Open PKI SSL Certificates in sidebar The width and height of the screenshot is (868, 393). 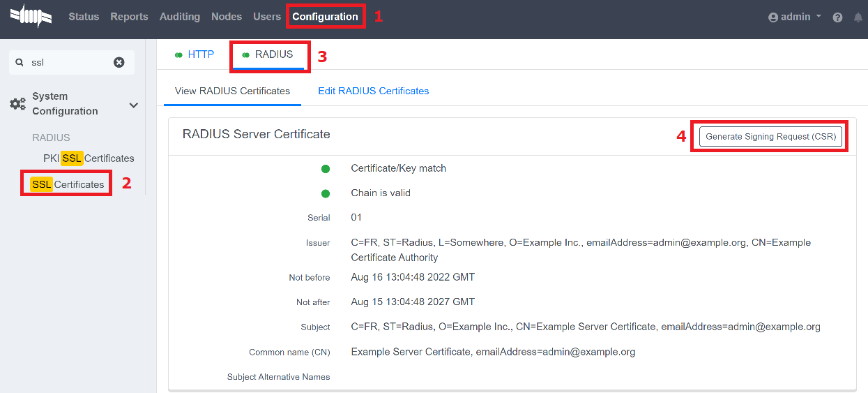point(89,158)
